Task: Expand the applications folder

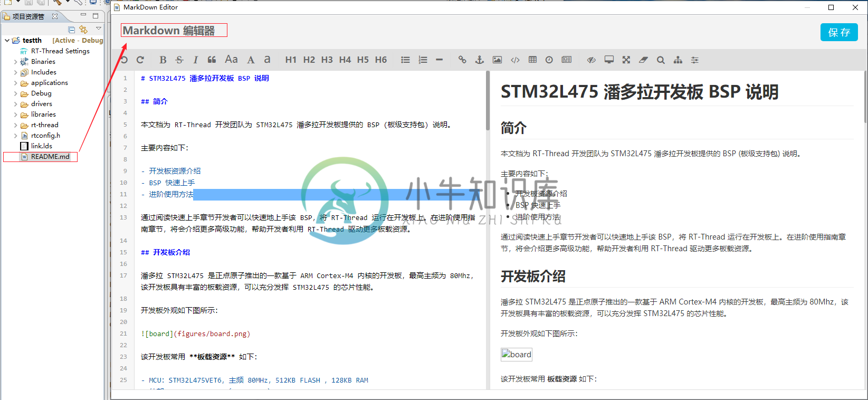Action: pyautogui.click(x=15, y=83)
